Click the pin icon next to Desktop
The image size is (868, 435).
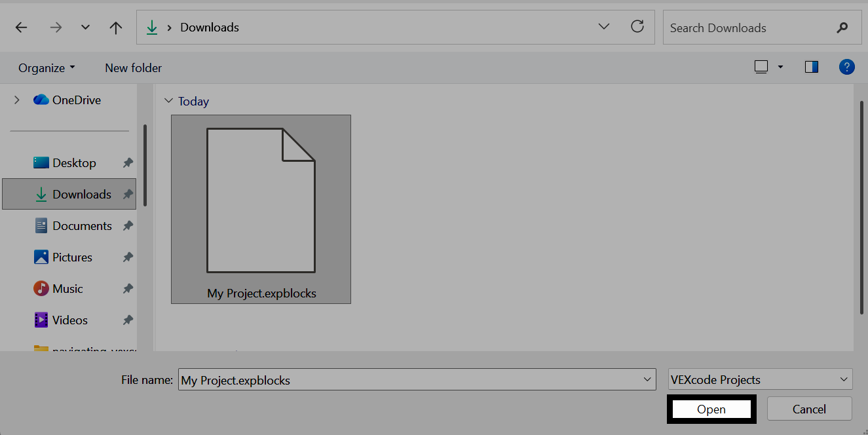[128, 163]
